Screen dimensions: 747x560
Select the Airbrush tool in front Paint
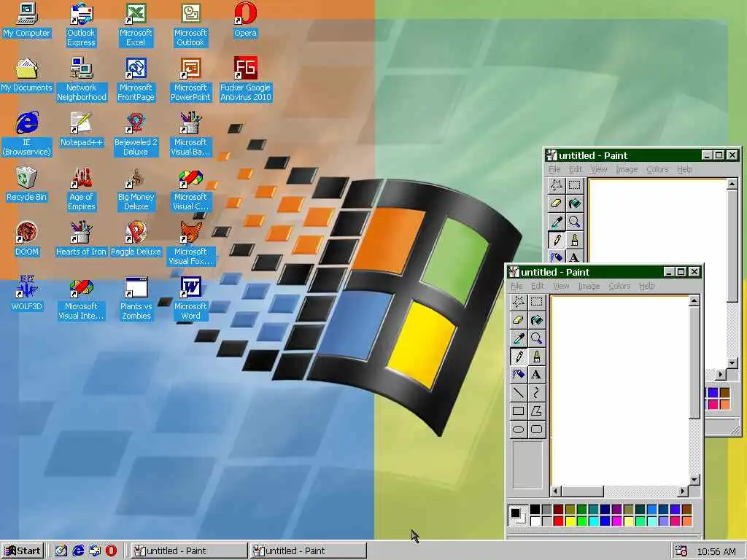[x=519, y=374]
